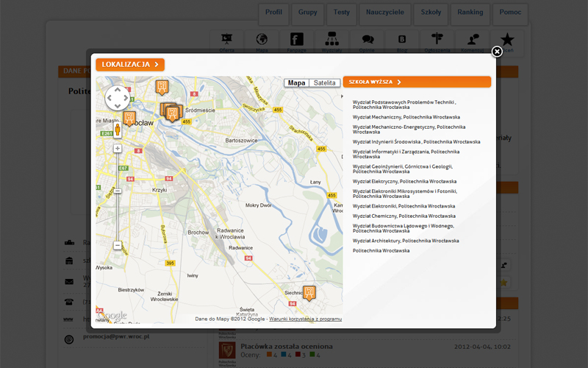Viewport: 588px width, 368px height.
Task: Open the Grupy tab
Action: coord(307,14)
